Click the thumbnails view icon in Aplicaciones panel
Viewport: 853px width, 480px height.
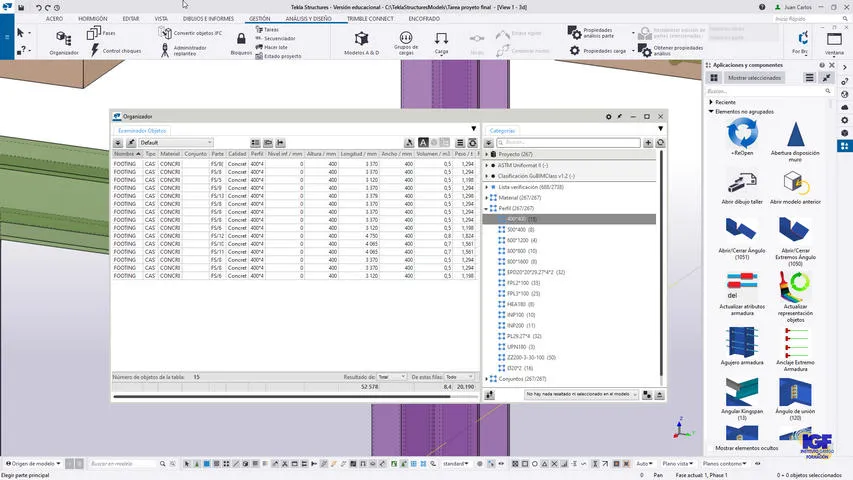pyautogui.click(x=714, y=78)
